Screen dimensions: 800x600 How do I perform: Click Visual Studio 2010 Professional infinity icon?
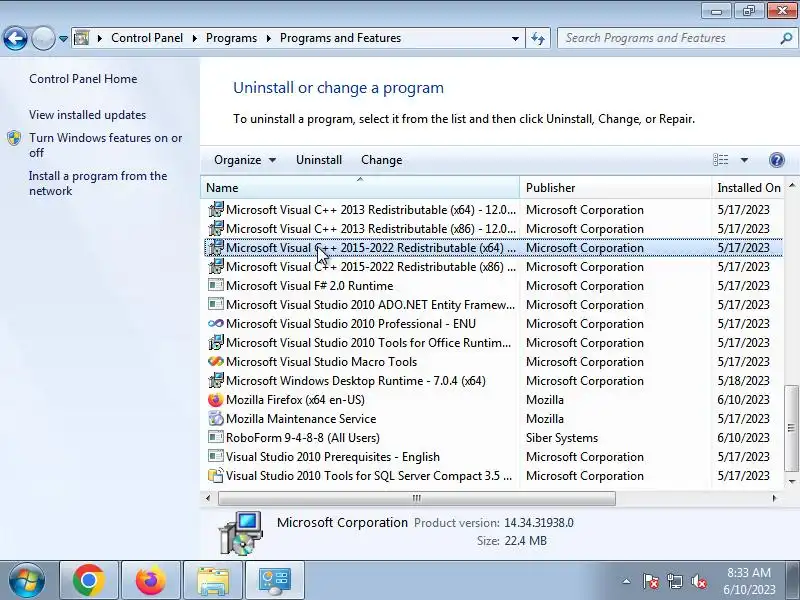click(x=216, y=323)
